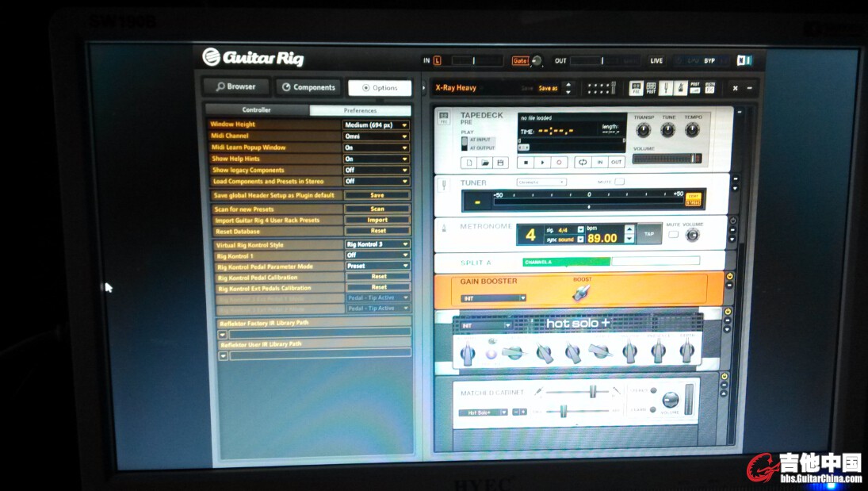Image resolution: width=868 pixels, height=491 pixels.
Task: Increase Metronome bpm with up arrow
Action: pos(629,229)
